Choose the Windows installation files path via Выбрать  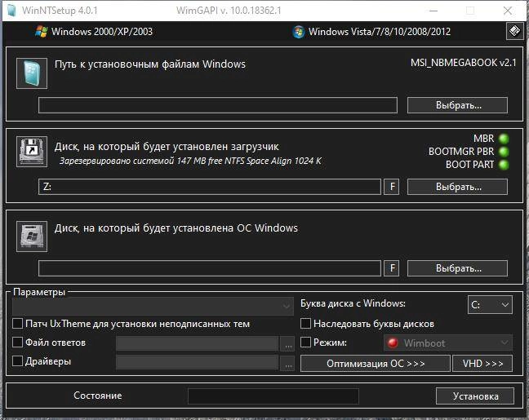[457, 105]
